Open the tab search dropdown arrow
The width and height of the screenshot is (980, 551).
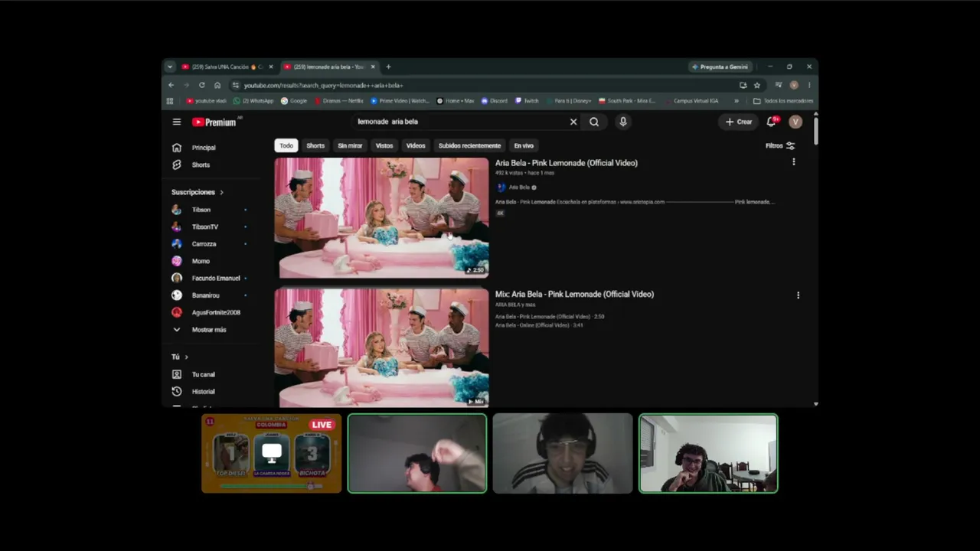coord(170,67)
